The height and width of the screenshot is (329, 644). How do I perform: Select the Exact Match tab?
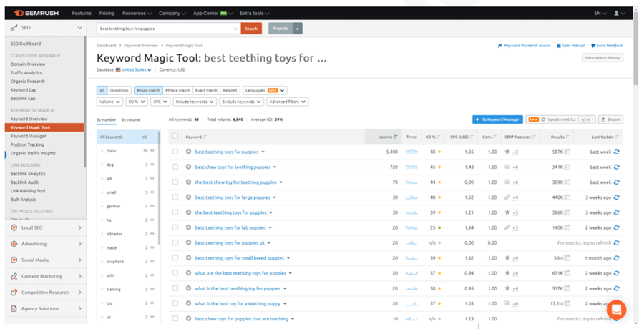pyautogui.click(x=206, y=90)
